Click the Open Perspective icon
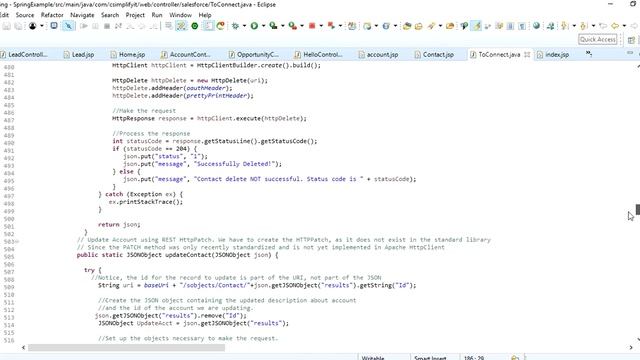This screenshot has width=640, height=360. coord(631,40)
